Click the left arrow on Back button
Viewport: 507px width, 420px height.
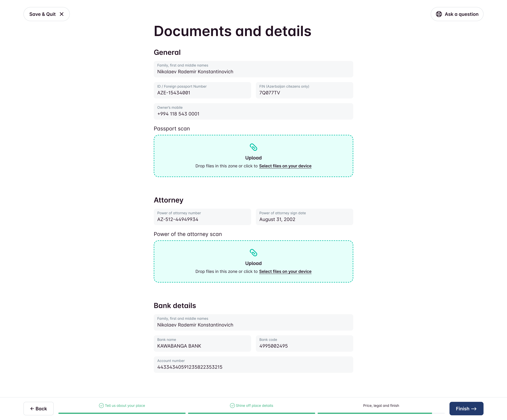(x=32, y=409)
